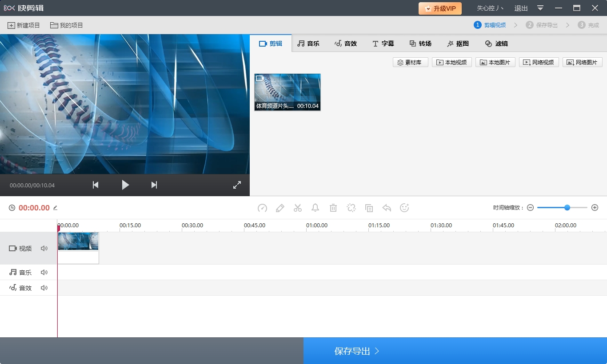Open the title bar dropdown menu triangle
Viewport: 607px width, 364px height.
(540, 8)
